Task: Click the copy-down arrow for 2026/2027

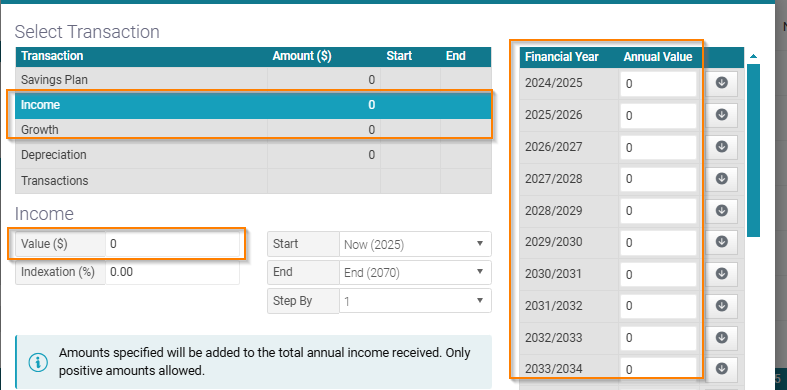Action: (722, 147)
